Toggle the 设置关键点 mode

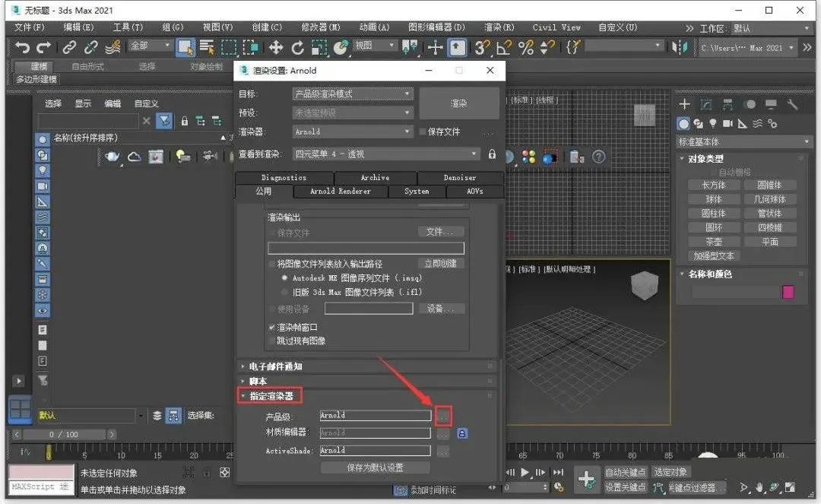tap(625, 487)
